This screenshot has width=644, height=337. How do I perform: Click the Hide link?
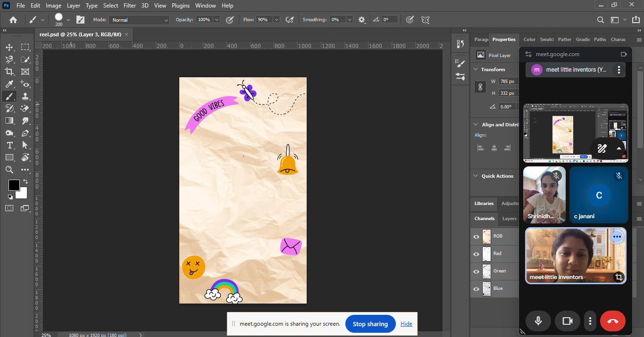406,324
